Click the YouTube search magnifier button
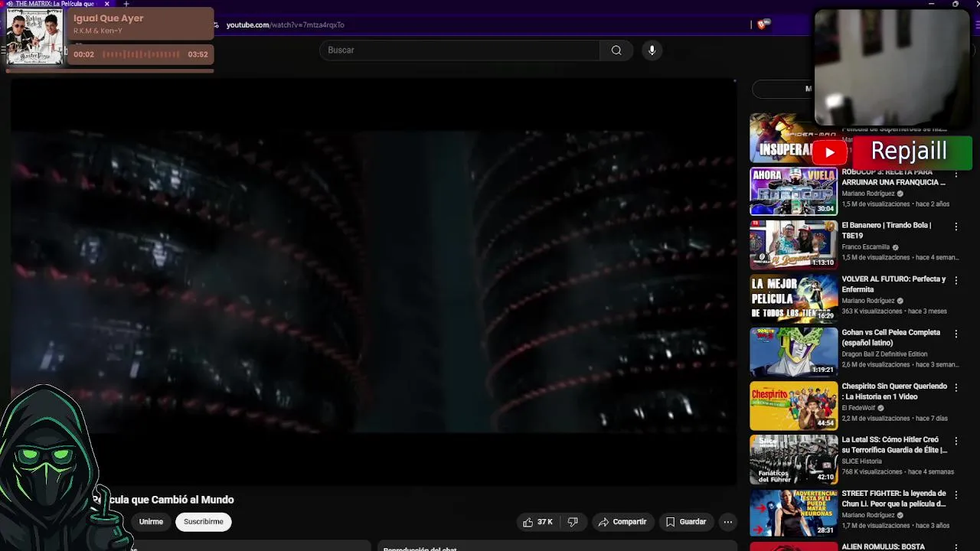The image size is (980, 551). (x=616, y=51)
